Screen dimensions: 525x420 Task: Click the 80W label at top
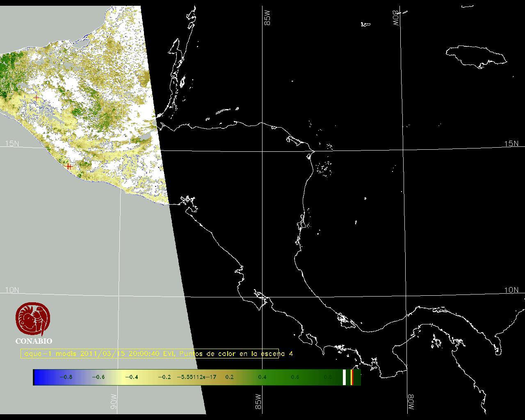click(396, 18)
